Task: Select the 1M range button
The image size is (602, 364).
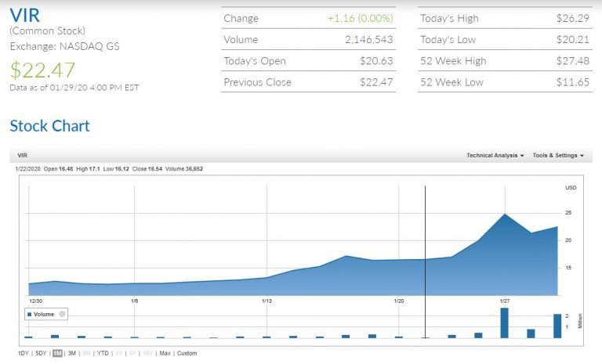Action: click(x=57, y=353)
